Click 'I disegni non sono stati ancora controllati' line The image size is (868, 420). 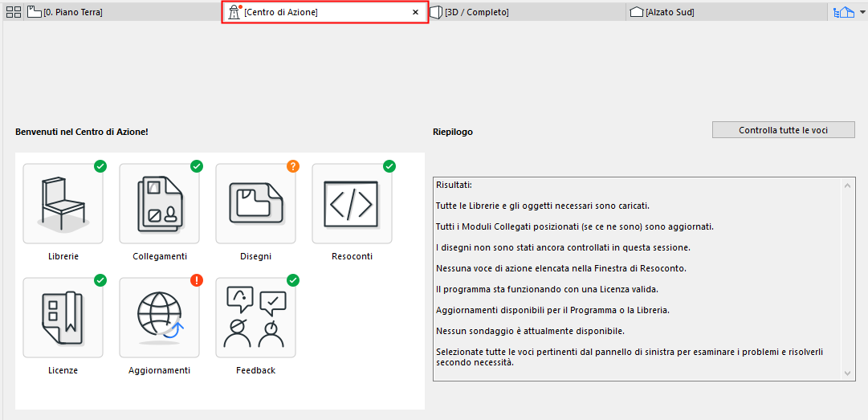[564, 247]
